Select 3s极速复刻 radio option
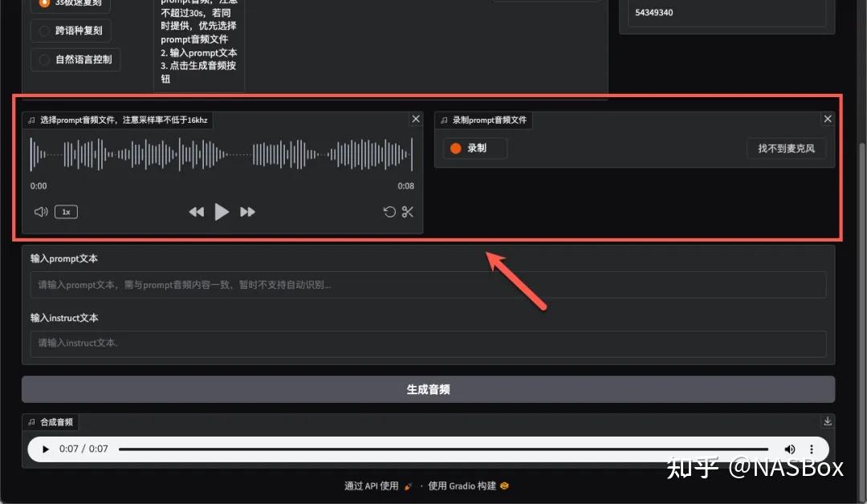This screenshot has width=867, height=504. click(45, 2)
